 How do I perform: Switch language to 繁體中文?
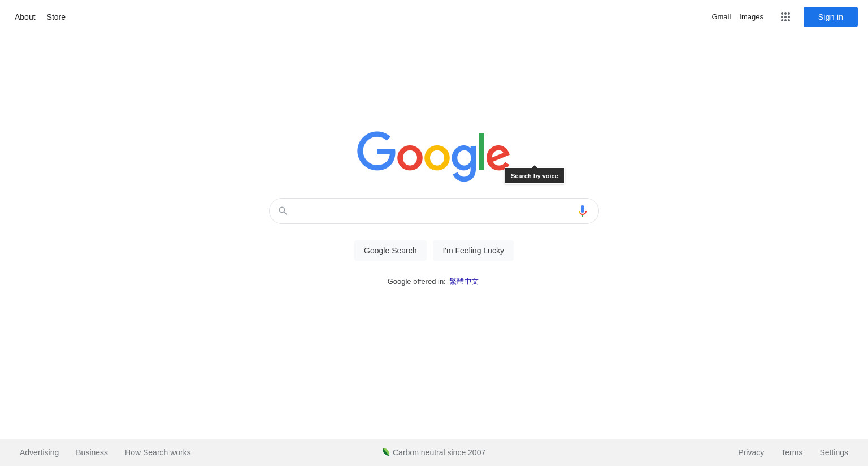point(464,282)
